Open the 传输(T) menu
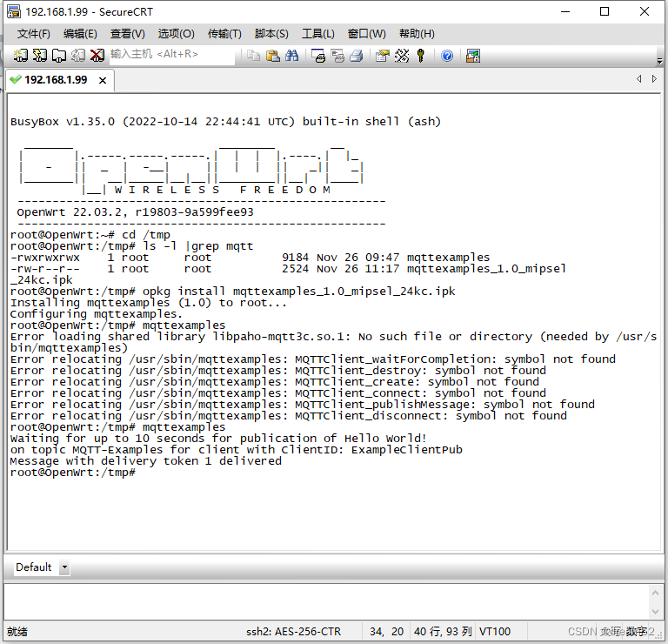Image resolution: width=668 pixels, height=644 pixels. point(224,34)
